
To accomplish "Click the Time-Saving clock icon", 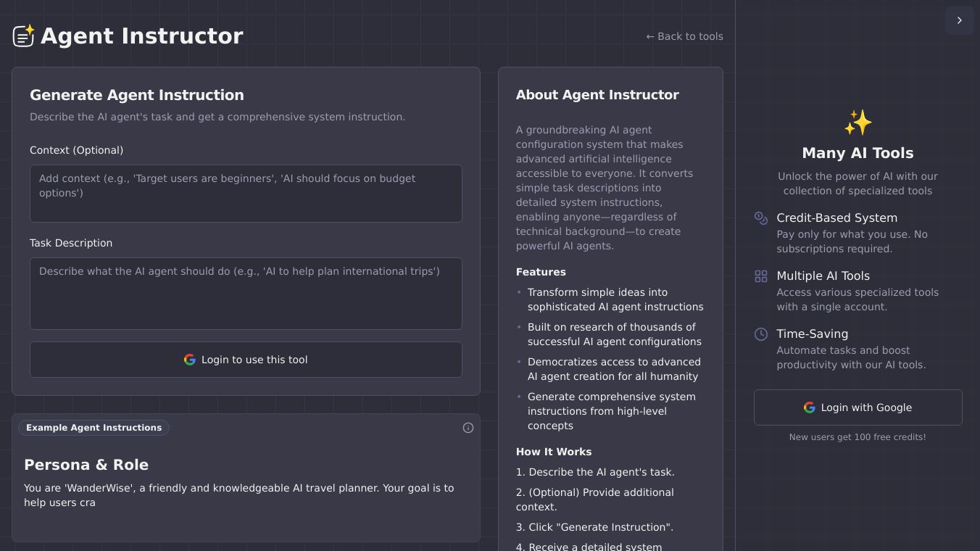I will [x=761, y=334].
